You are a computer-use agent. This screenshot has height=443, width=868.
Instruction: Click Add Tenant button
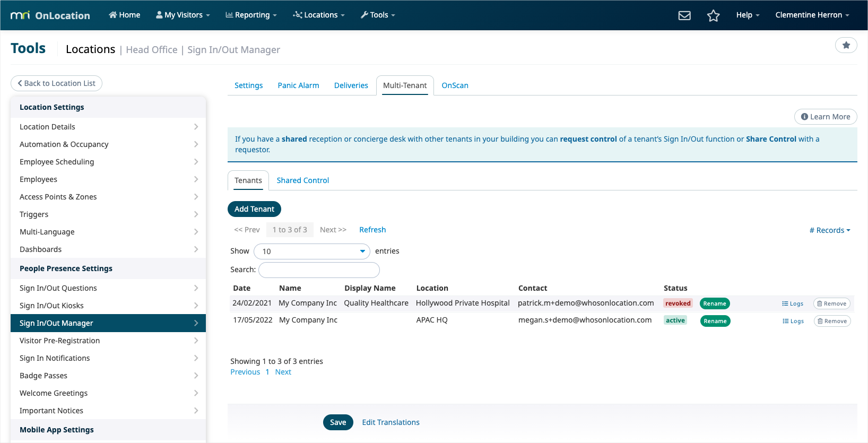(x=254, y=209)
